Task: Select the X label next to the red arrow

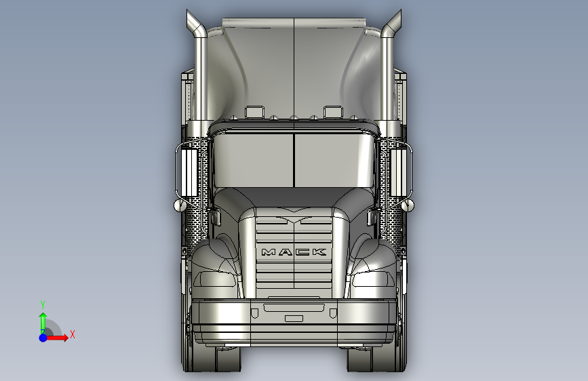Action: pyautogui.click(x=73, y=334)
